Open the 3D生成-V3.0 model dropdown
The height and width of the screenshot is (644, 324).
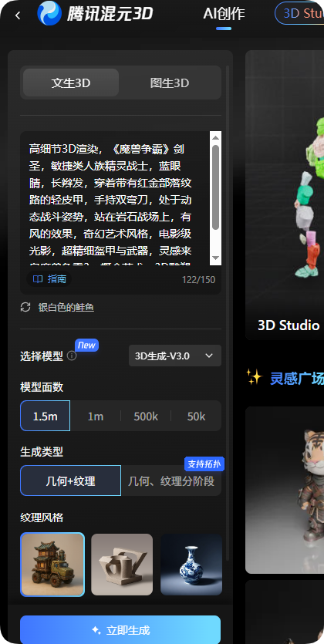(x=175, y=356)
